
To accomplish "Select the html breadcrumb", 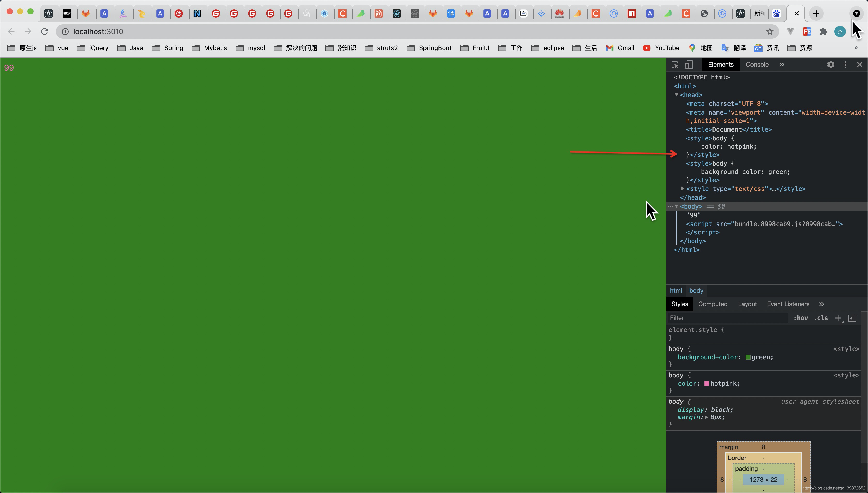I will pos(676,291).
